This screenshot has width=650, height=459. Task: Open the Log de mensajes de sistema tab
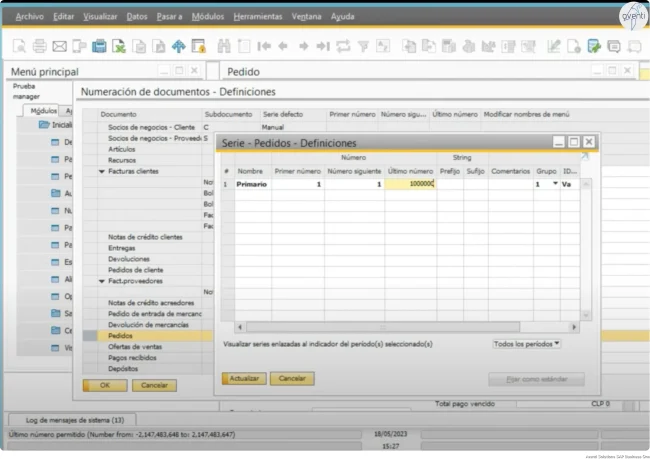coord(75,420)
